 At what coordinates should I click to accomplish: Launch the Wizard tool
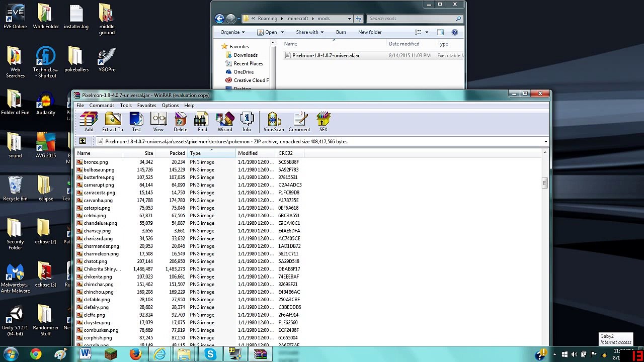tap(225, 122)
